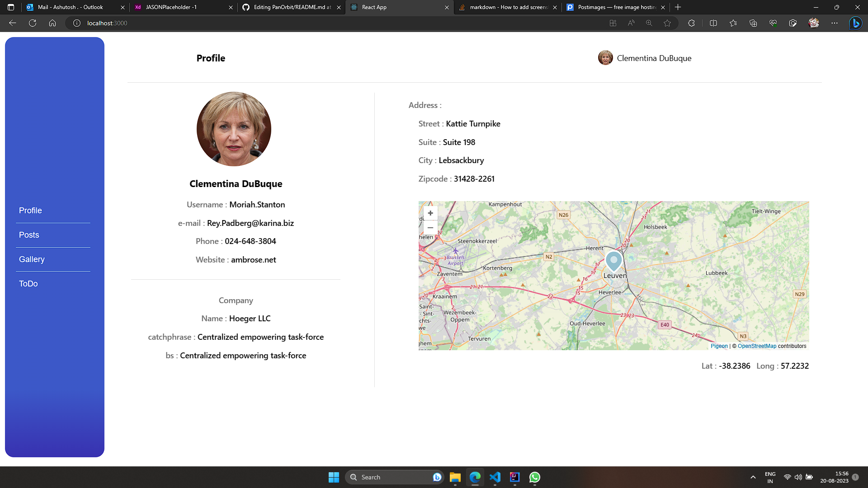868x488 pixels.
Task: Open WhatsApp from the taskbar
Action: click(x=535, y=478)
